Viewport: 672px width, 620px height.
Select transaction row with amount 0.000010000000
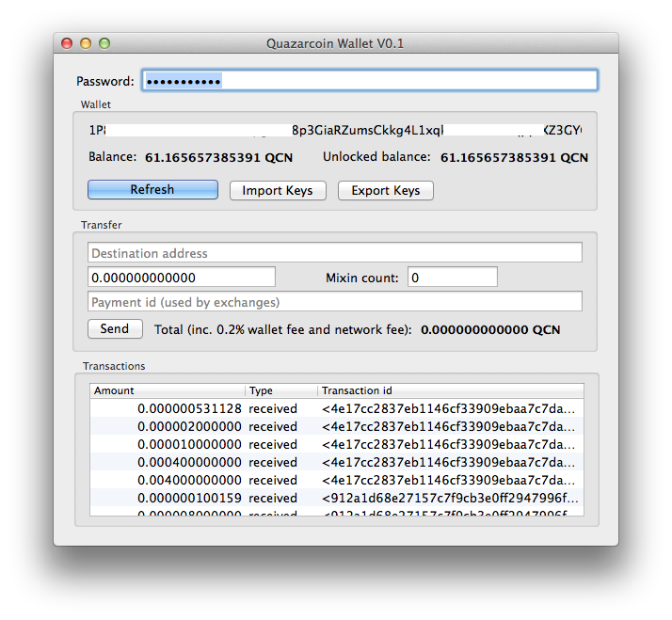pyautogui.click(x=337, y=444)
